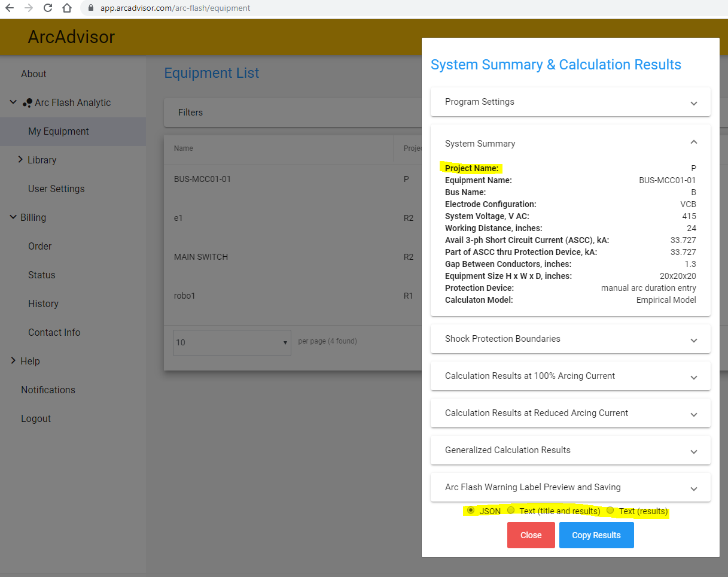
Task: Expand Arc Flash Warning Label Preview and Saving
Action: [571, 487]
